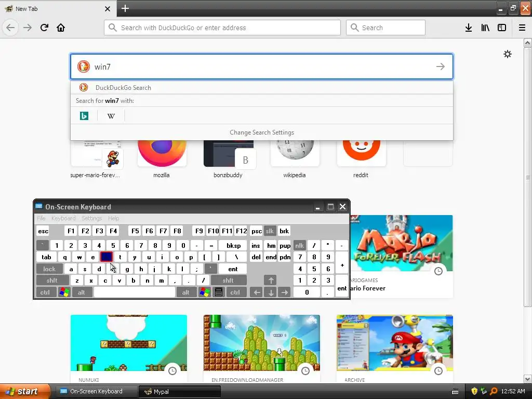The height and width of the screenshot is (399, 532).
Task: Select the New Tab browser tab
Action: pyautogui.click(x=58, y=9)
